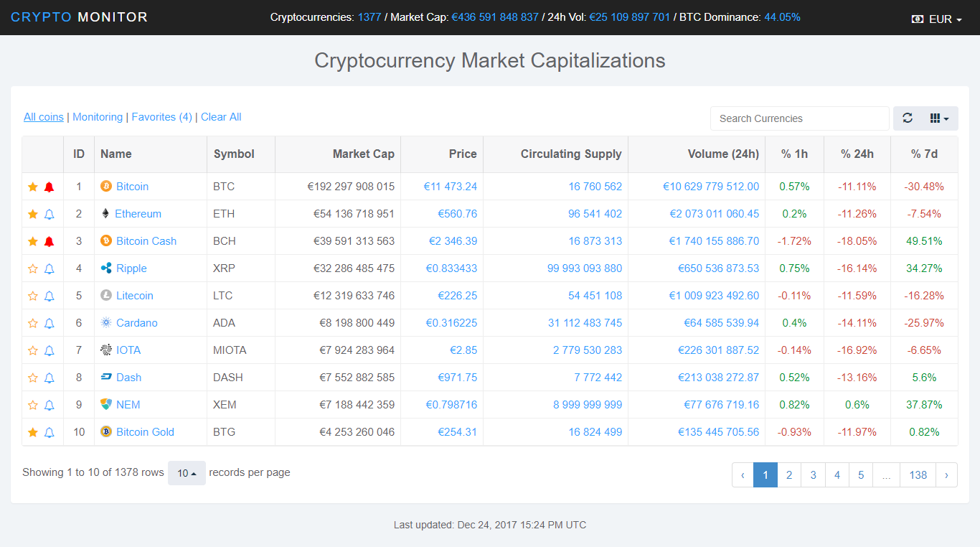The height and width of the screenshot is (547, 980).
Task: Open the Bitcoin name link
Action: [133, 187]
